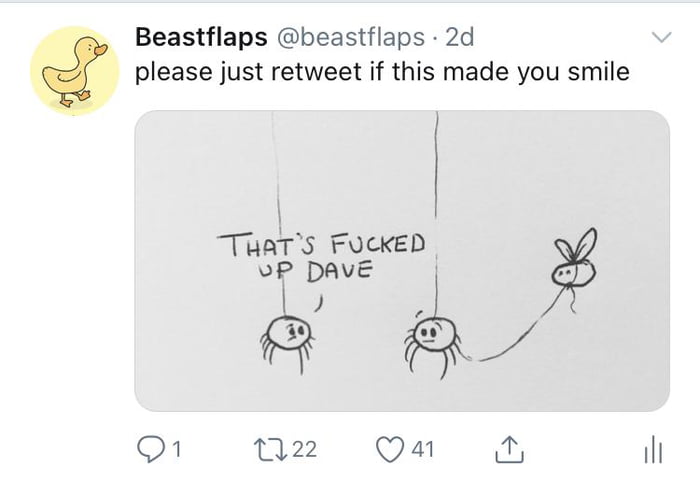Open the spider comic image

(401, 260)
